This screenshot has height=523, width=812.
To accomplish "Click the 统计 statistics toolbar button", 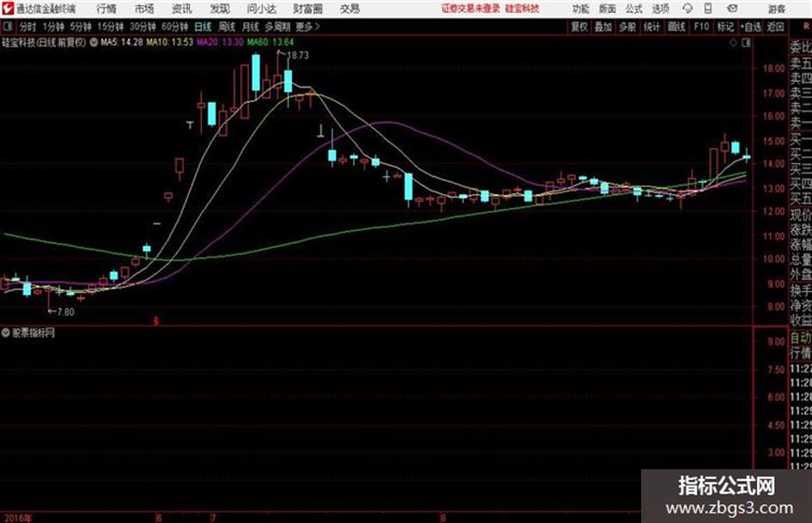I will pos(652,27).
